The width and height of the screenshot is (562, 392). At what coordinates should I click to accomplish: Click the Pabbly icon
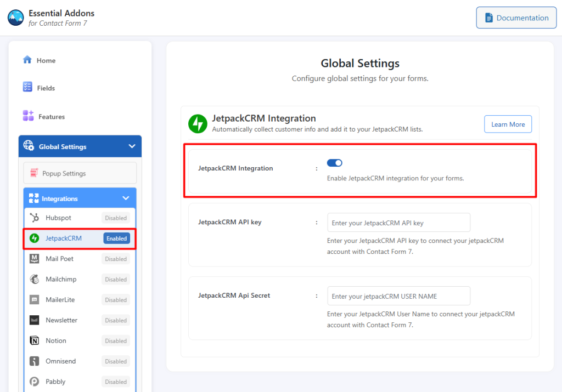tap(35, 382)
